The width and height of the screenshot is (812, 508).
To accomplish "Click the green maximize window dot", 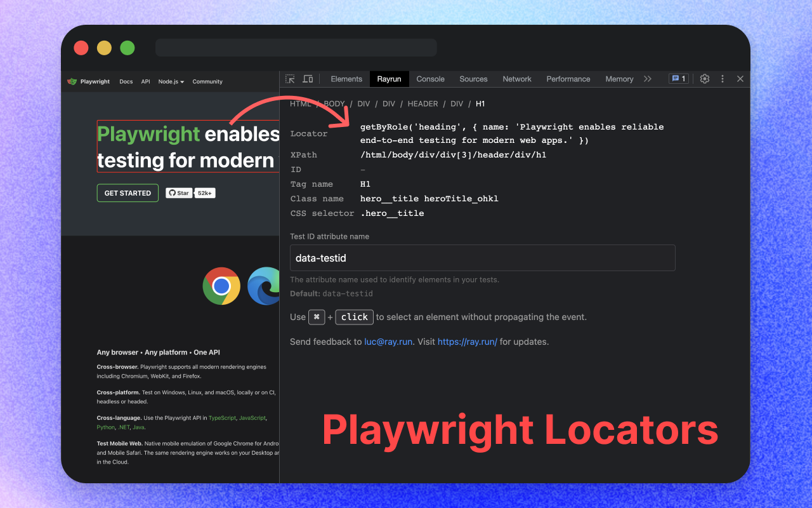I will pyautogui.click(x=128, y=48).
